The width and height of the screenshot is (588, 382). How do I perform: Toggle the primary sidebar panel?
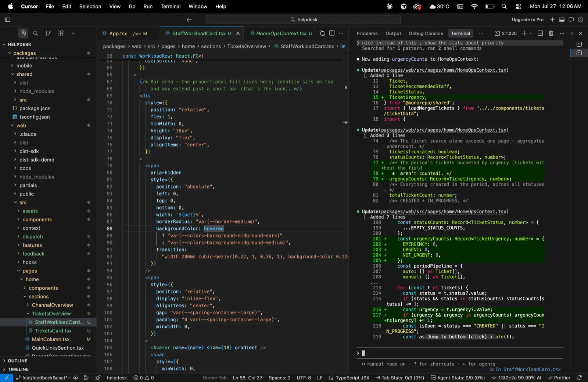7,19
